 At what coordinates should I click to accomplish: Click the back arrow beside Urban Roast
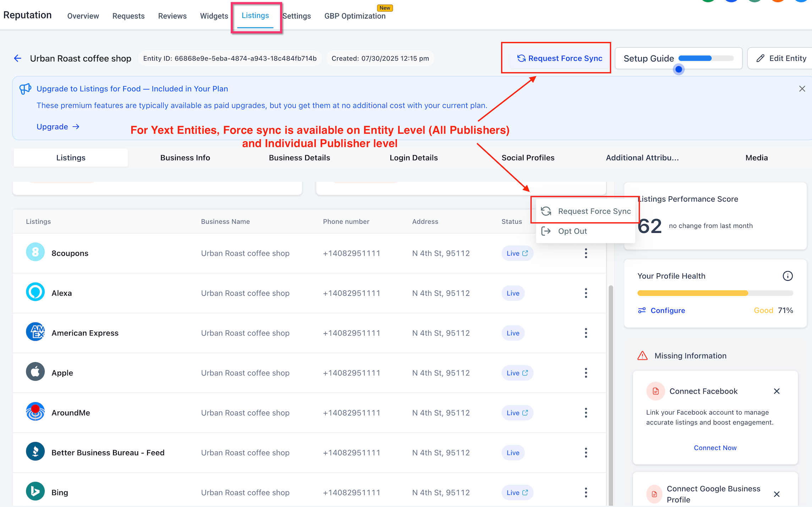17,58
